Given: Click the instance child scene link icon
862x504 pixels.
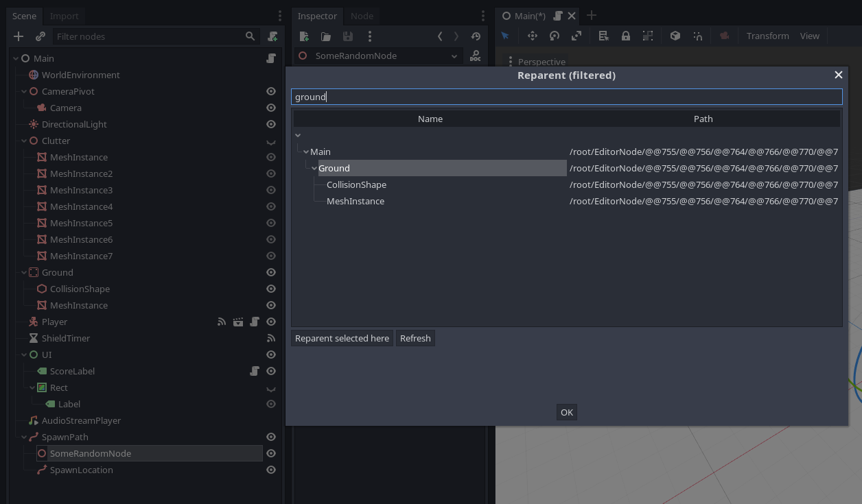Looking at the screenshot, I should coord(40,36).
